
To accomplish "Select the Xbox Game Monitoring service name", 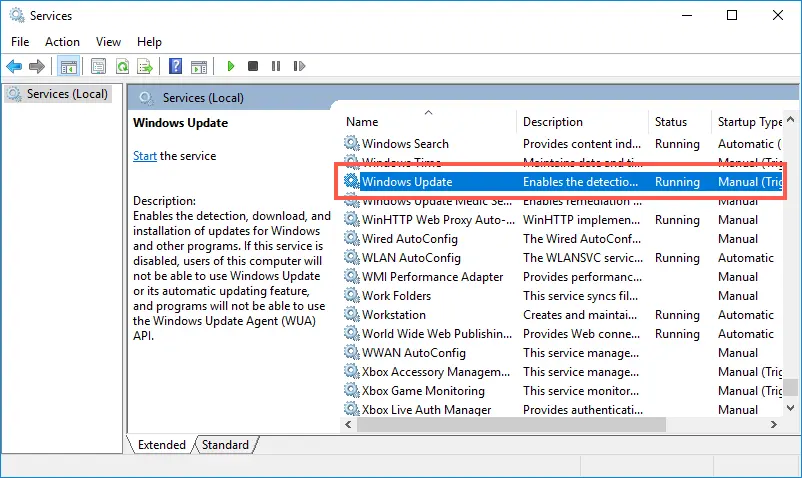I will (x=423, y=391).
